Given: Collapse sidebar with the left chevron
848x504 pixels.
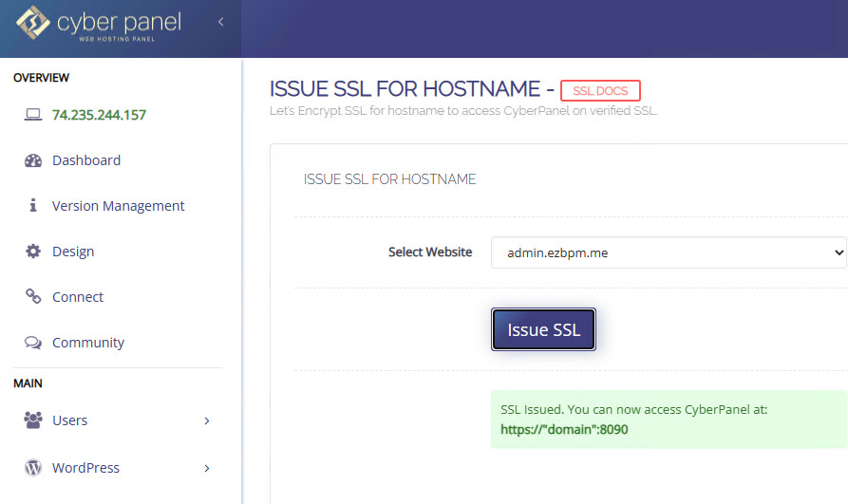Looking at the screenshot, I should click(220, 22).
